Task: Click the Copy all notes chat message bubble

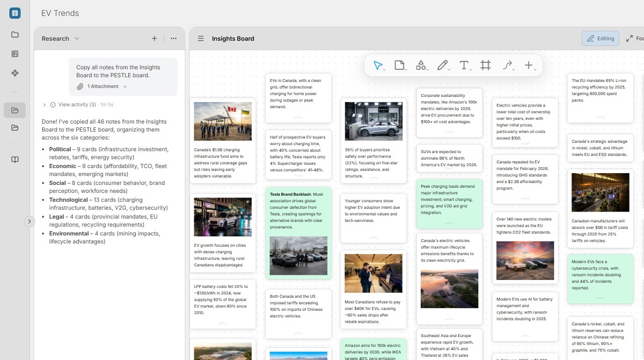Action: click(x=123, y=77)
